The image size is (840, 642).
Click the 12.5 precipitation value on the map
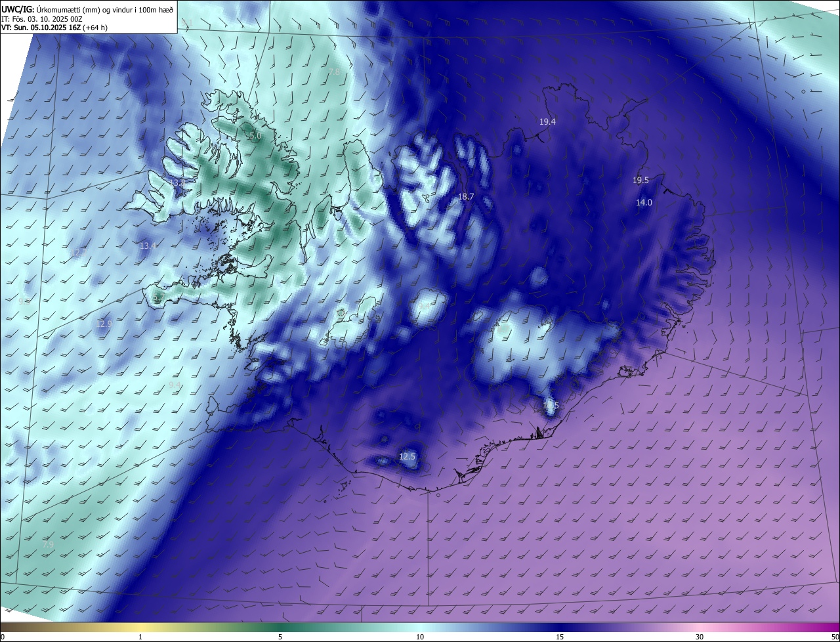[408, 456]
